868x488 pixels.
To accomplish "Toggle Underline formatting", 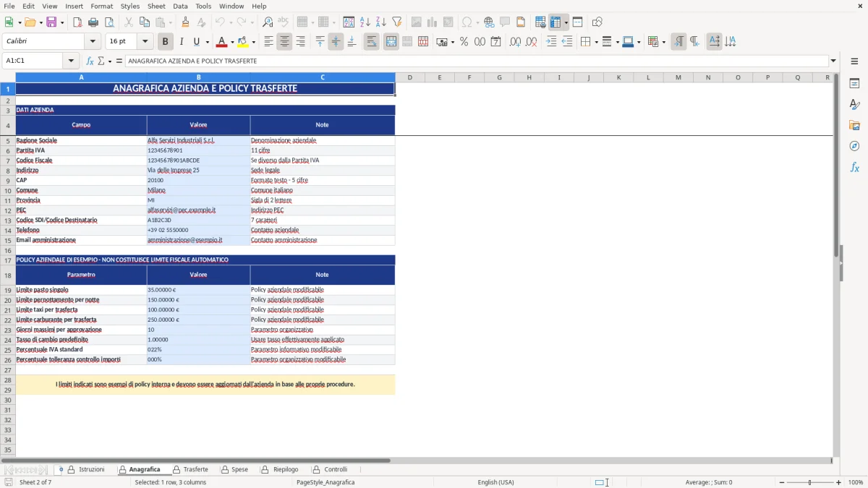I will 197,42.
